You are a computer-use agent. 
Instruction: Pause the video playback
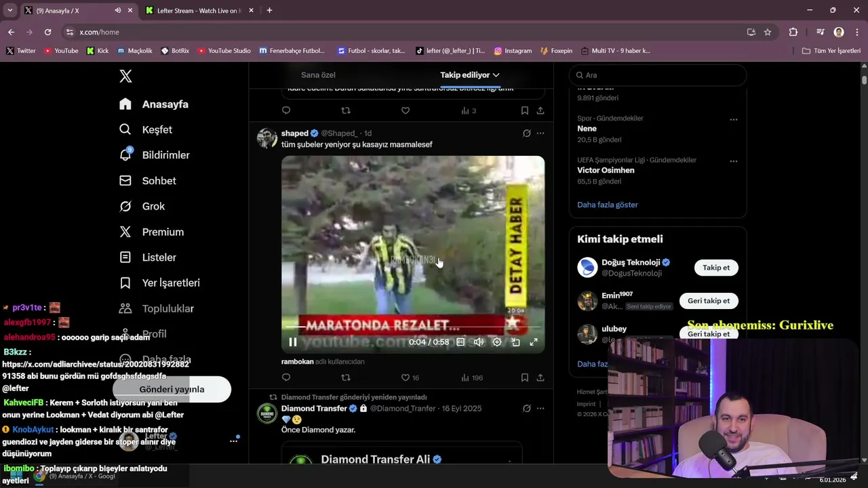(x=293, y=342)
